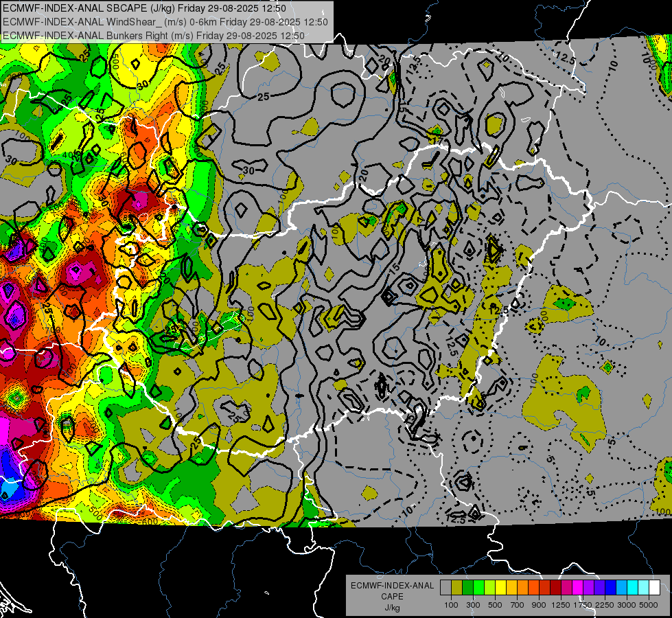Click the 900 tick label in legend
Viewport: 672px width, 618px height.
[539, 605]
